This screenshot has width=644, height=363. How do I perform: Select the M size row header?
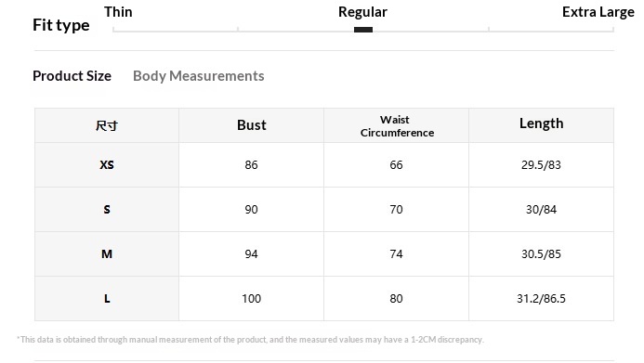(107, 254)
